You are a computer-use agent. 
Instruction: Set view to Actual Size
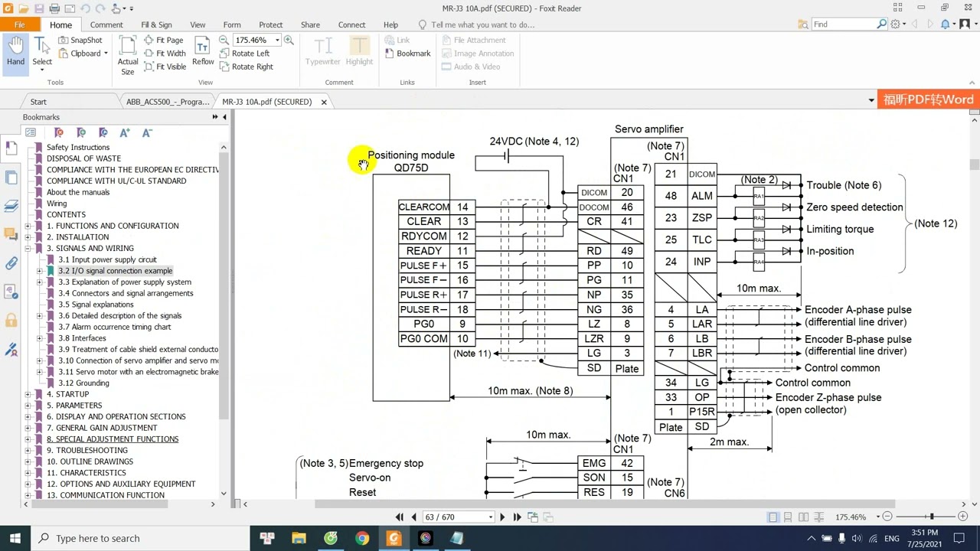128,55
